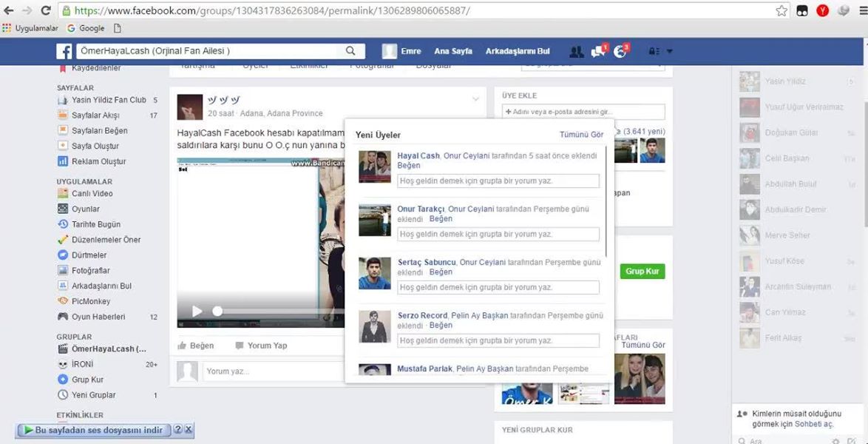
Task: Click the red Y extension icon
Action: (822, 10)
